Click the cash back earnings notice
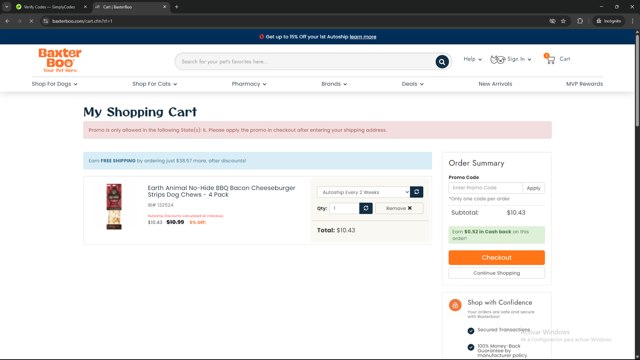The width and height of the screenshot is (640, 360). click(496, 235)
